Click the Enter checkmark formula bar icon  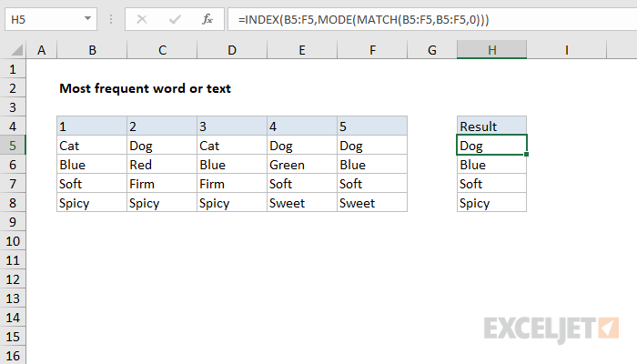pos(175,19)
